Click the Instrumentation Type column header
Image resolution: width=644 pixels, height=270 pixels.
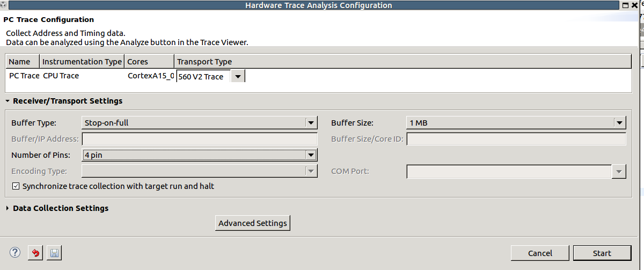coord(82,62)
